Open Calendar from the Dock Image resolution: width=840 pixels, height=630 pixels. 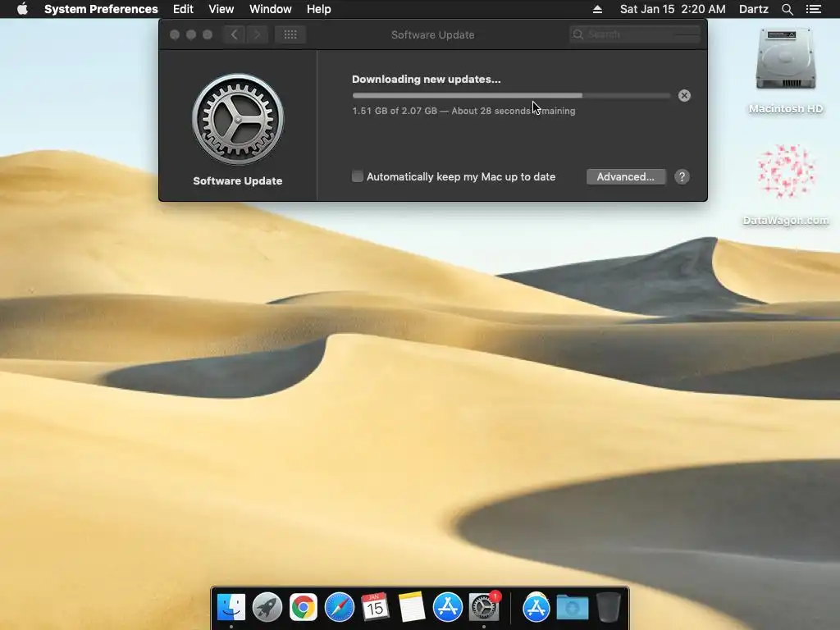pos(375,607)
